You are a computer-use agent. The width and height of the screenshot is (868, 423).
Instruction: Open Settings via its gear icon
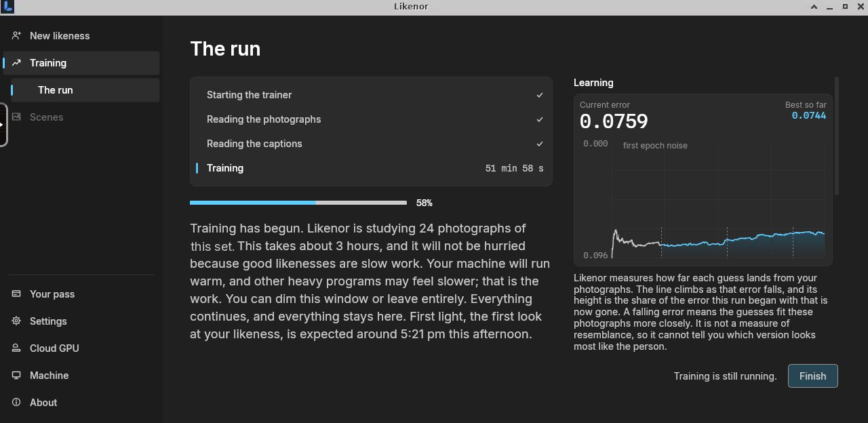tap(16, 321)
